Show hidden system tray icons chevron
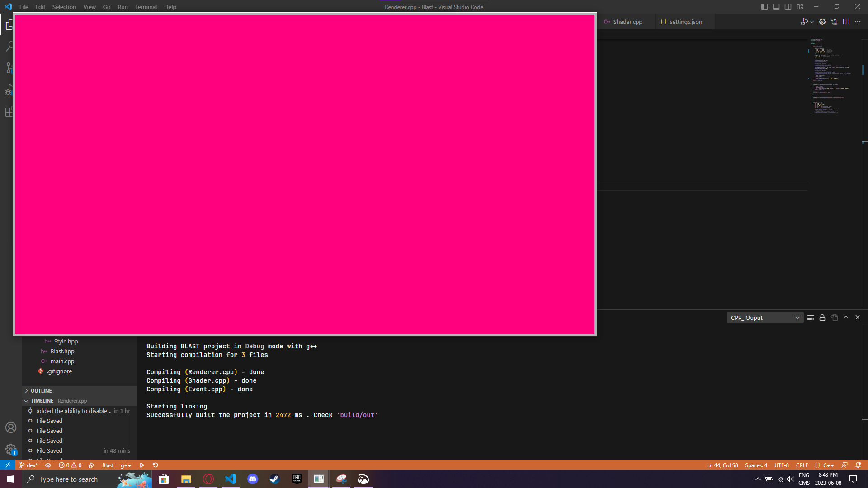868x488 pixels. click(x=758, y=479)
